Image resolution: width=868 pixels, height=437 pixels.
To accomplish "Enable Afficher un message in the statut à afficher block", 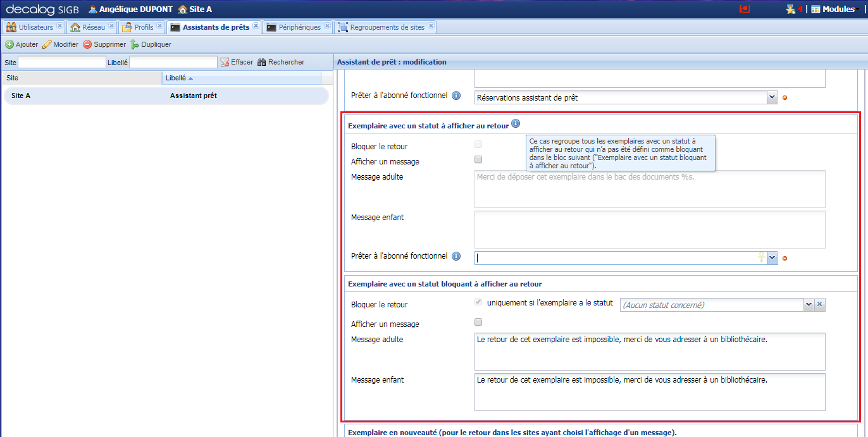I will (x=478, y=159).
